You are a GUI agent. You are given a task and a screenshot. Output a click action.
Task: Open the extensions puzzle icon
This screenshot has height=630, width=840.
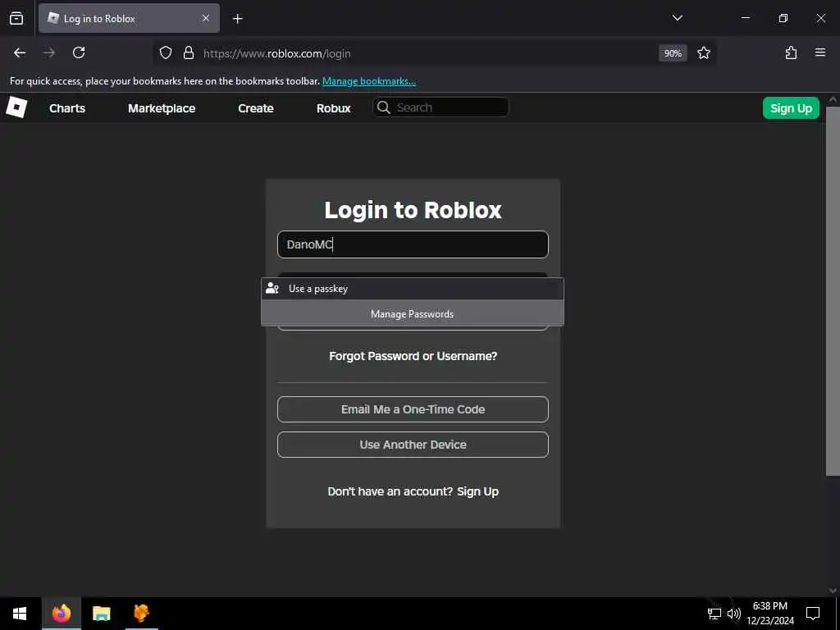point(791,53)
